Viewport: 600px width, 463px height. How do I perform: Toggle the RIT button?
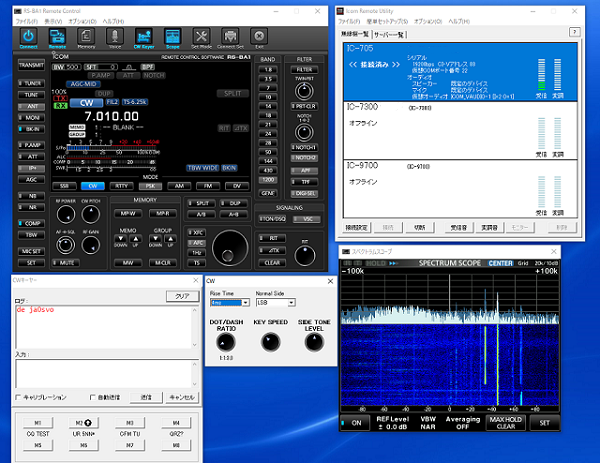pos(272,238)
